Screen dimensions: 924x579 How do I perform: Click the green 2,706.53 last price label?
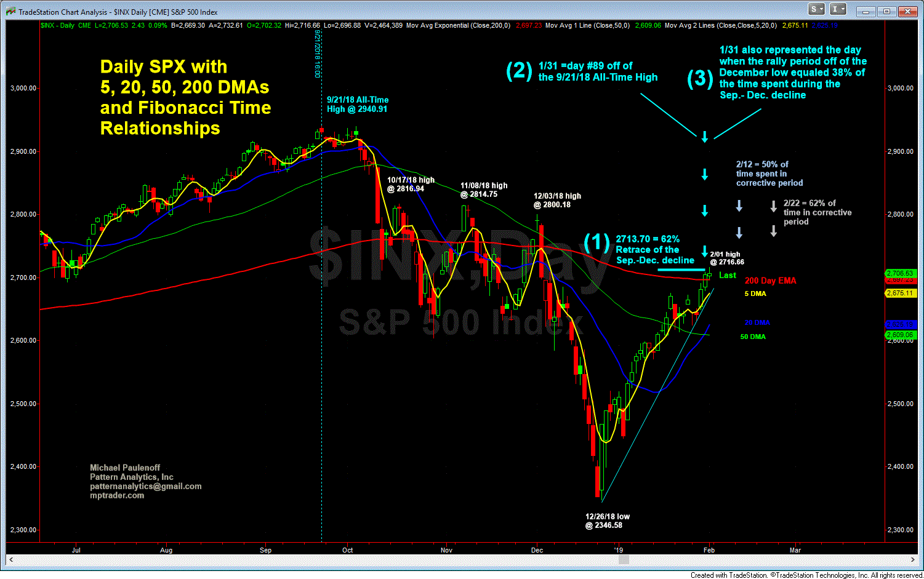point(899,273)
